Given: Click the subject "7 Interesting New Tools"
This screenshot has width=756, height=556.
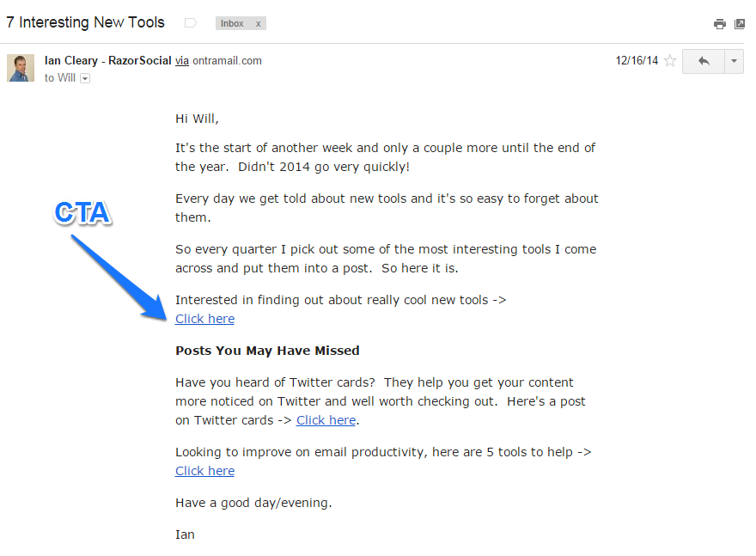Looking at the screenshot, I should pyautogui.click(x=86, y=22).
